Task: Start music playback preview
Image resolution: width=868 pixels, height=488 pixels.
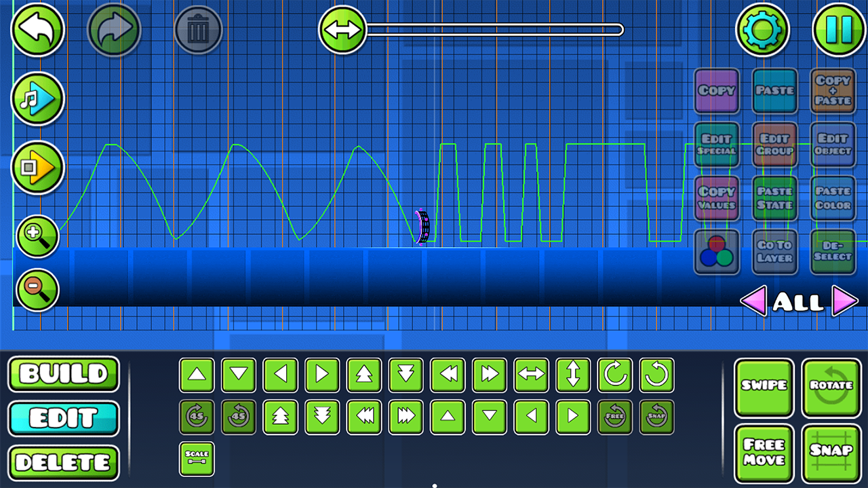Action: click(37, 100)
